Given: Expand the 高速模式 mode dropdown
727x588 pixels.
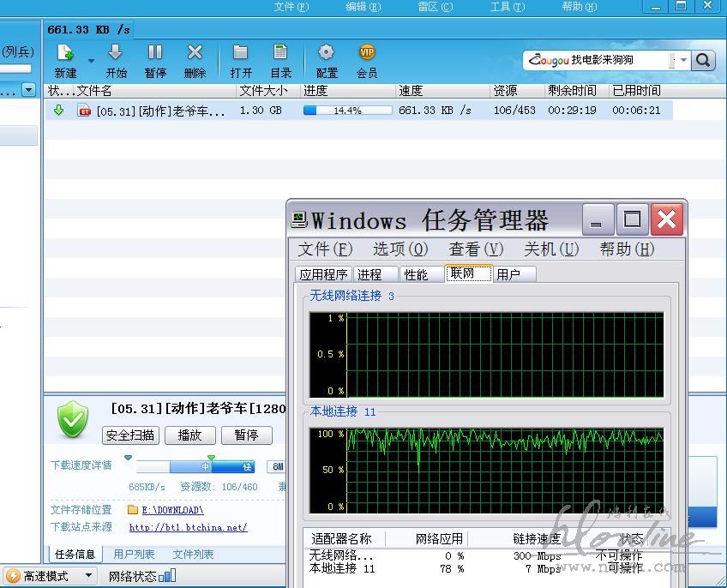Looking at the screenshot, I should [x=88, y=576].
